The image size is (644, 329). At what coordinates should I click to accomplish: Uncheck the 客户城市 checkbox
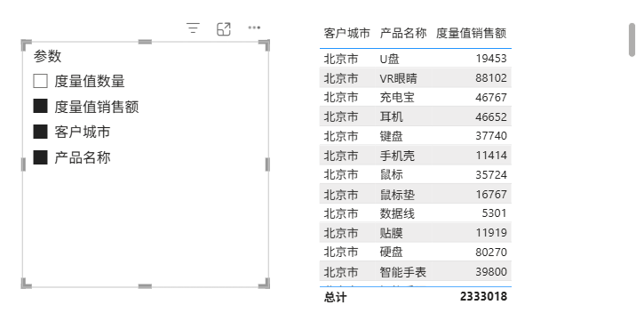coord(40,132)
